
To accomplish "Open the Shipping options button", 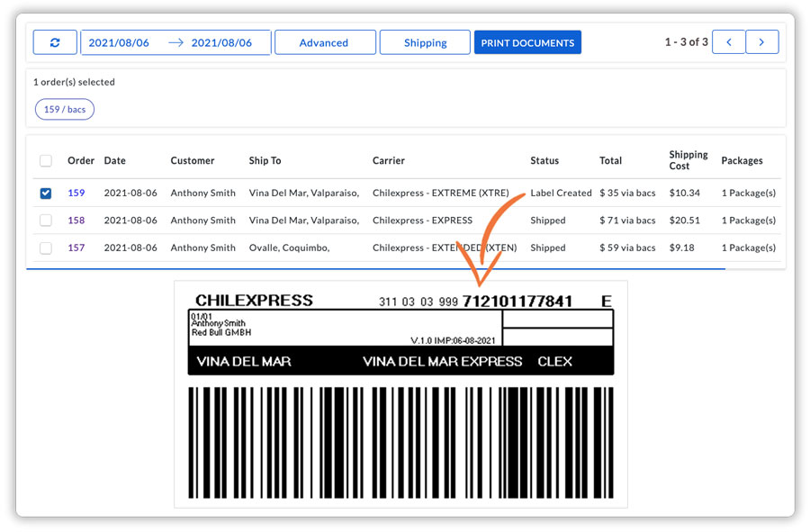I will click(425, 42).
